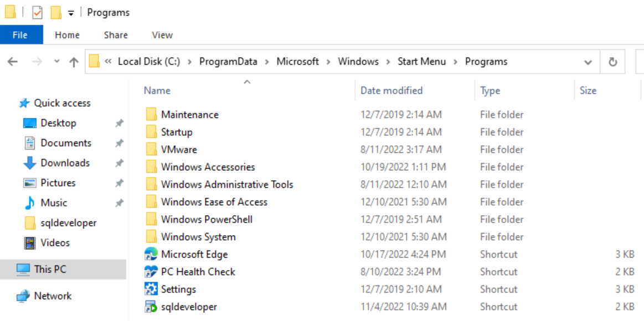Sort by Date modified column header
The height and width of the screenshot is (321, 644).
[391, 90]
